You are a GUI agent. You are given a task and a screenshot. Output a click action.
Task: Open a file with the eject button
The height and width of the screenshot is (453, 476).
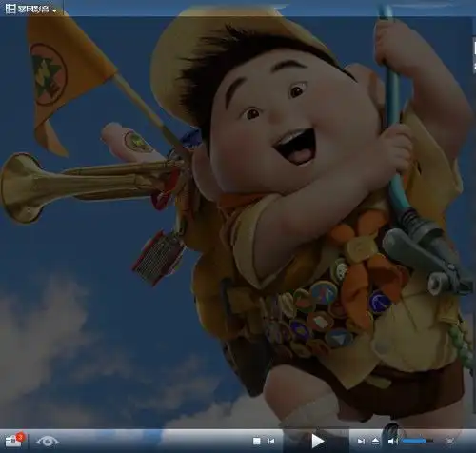(x=375, y=441)
